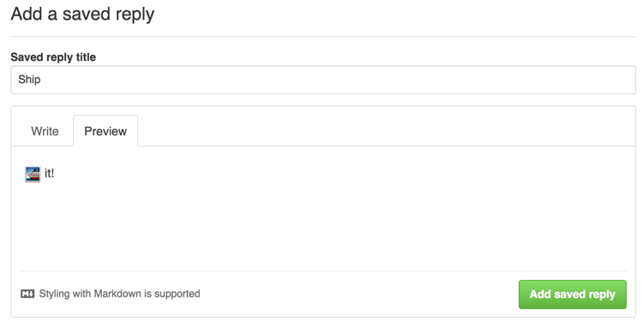
Task: Click the empty tab bar area right of Preview
Action: (x=386, y=131)
